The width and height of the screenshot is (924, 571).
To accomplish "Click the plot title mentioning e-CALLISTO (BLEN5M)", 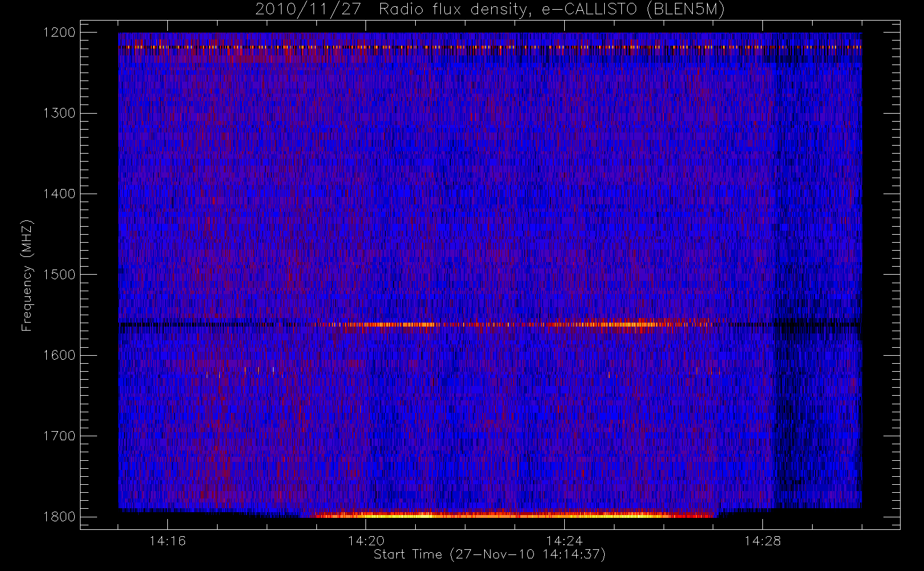I will tap(490, 10).
